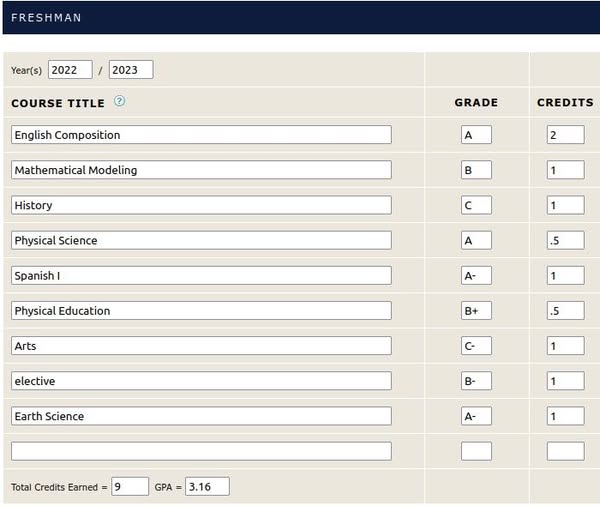
Task: Click the empty grade field in last row
Action: pos(476,451)
